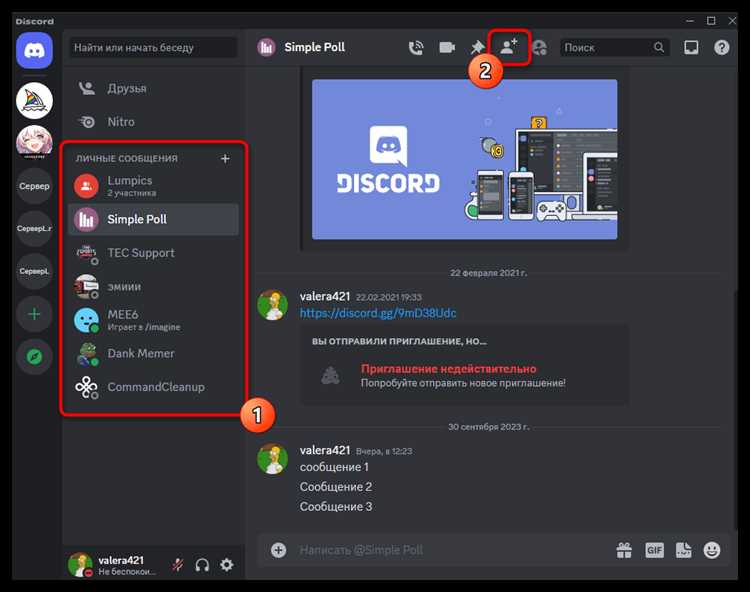The width and height of the screenshot is (750, 592).
Task: Click valera421 avatar in user panel
Action: 80,565
